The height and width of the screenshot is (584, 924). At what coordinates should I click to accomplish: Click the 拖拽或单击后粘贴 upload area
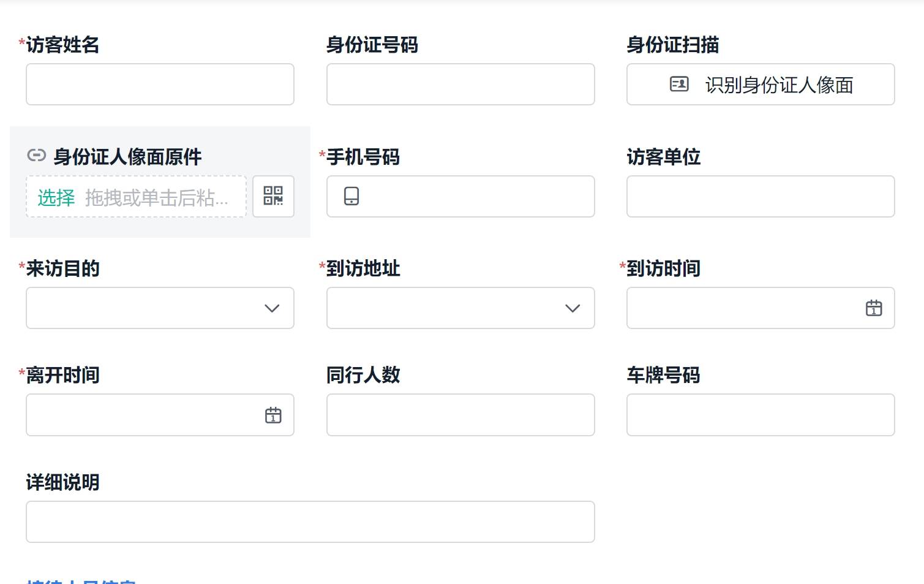(x=136, y=197)
